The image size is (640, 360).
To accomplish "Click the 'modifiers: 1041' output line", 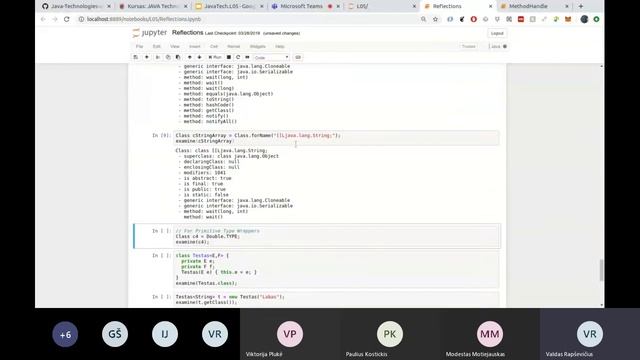I will click(202, 173).
